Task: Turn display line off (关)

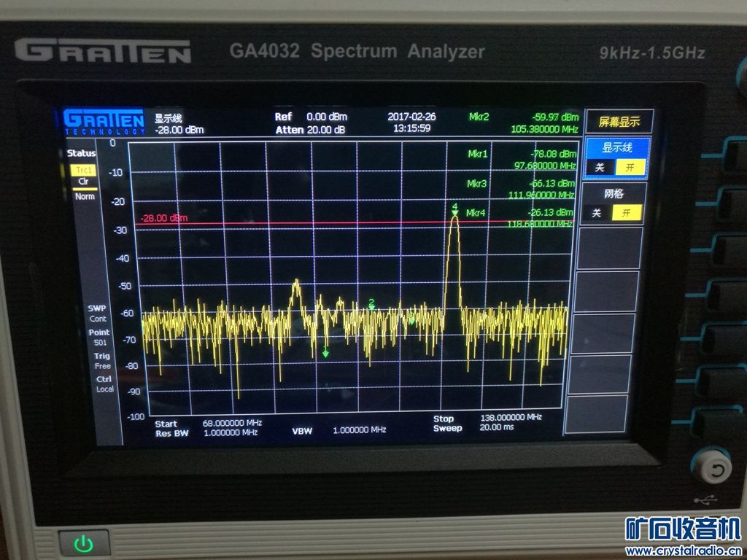Action: tap(600, 167)
